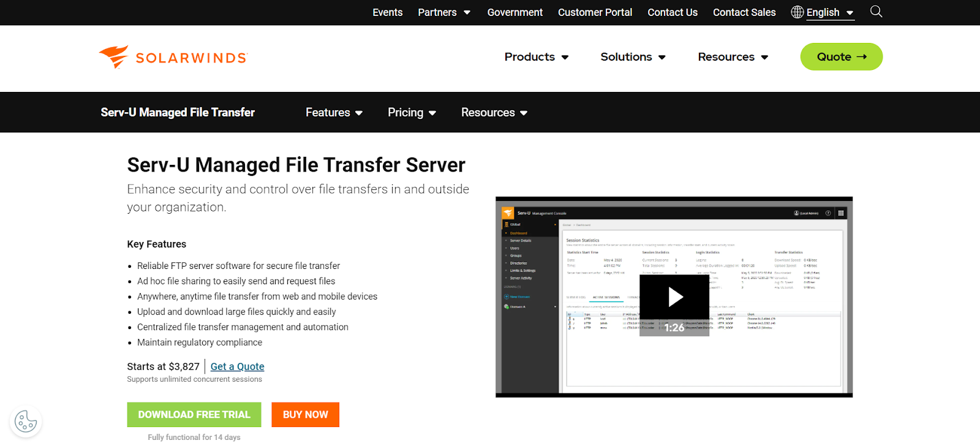Image resolution: width=980 pixels, height=443 pixels.
Task: Click 'Starts at $3,827' price text
Action: tap(164, 366)
